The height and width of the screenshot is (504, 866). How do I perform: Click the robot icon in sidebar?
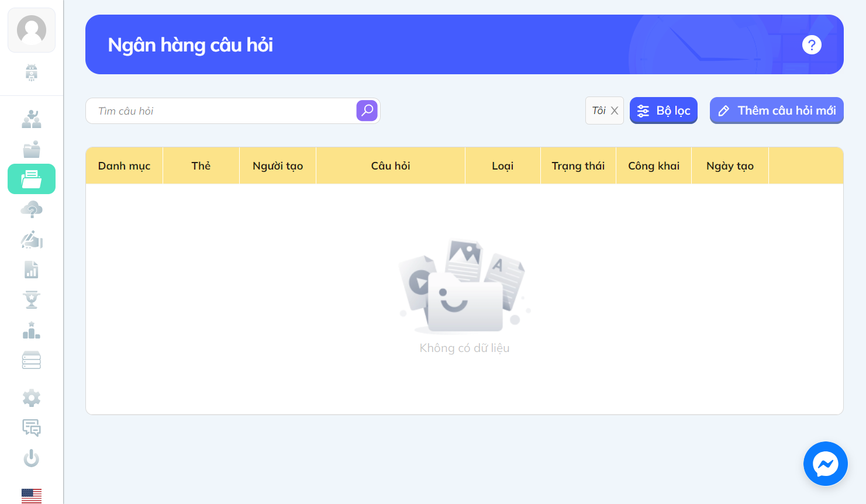click(32, 73)
